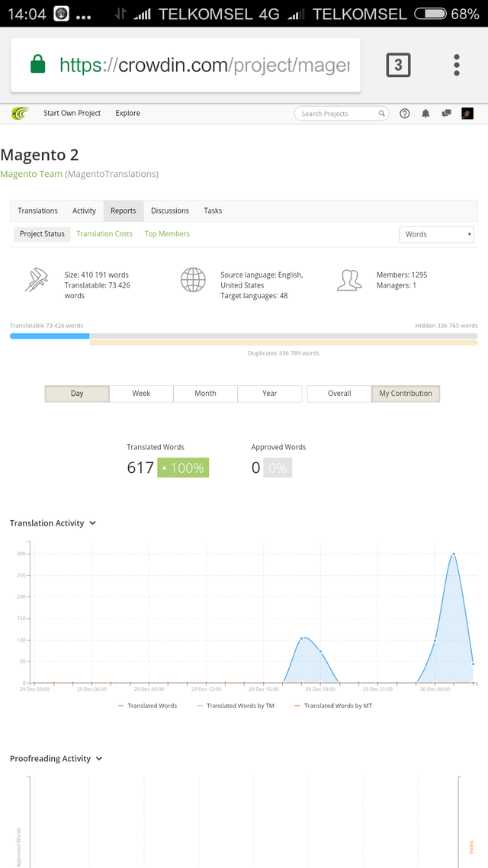Open the Crowdin logo home link
Screen dimensions: 488x868
pos(21,114)
